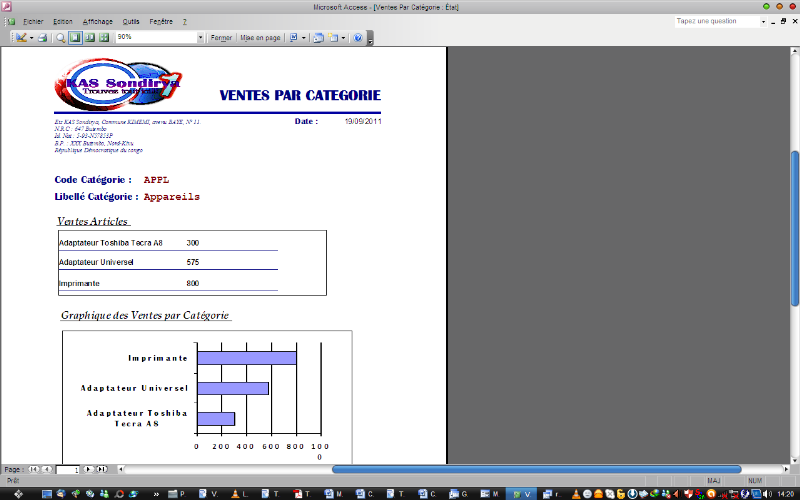
Task: Expand the quick launch chevron overflow
Action: click(x=156, y=494)
